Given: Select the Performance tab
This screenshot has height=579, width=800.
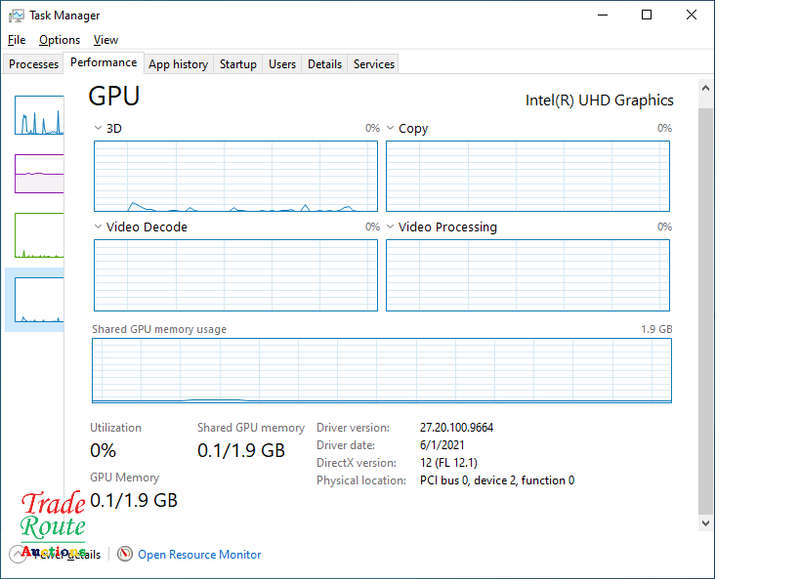Looking at the screenshot, I should (104, 62).
